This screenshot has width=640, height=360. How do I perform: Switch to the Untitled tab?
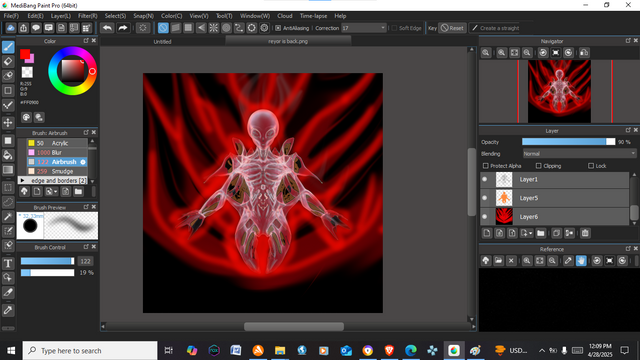pyautogui.click(x=162, y=41)
